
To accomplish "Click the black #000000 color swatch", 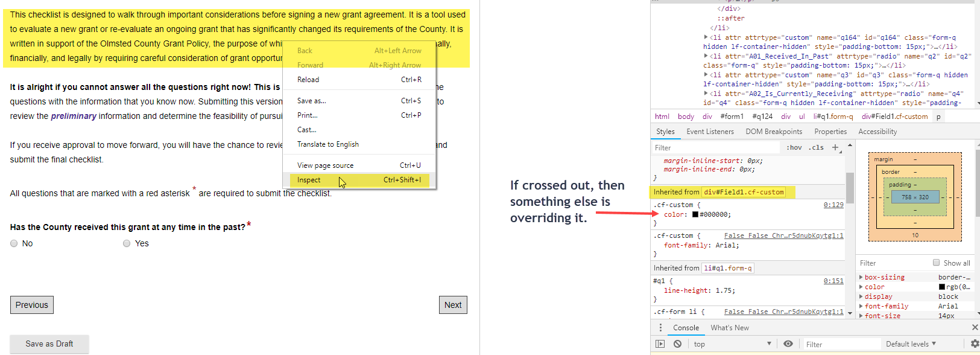I will pos(695,215).
